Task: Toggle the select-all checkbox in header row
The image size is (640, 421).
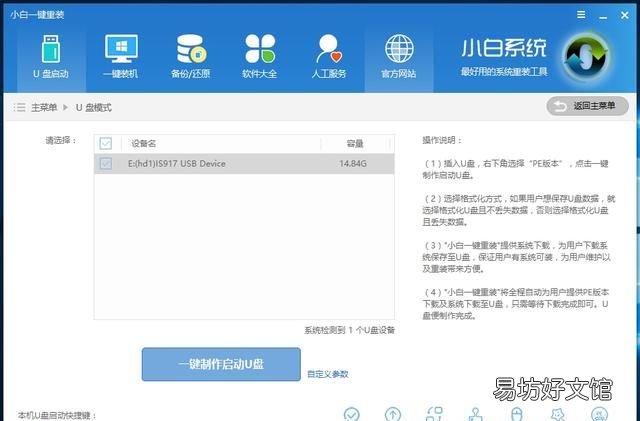Action: [x=106, y=143]
